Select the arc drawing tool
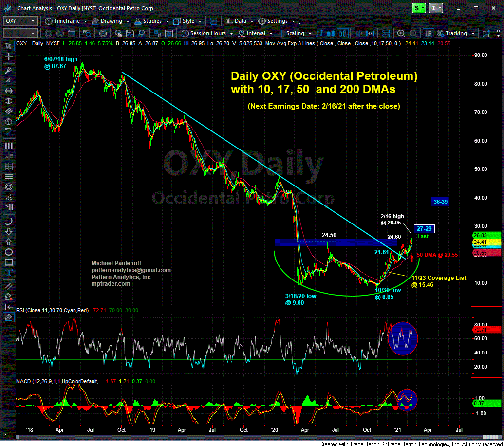The width and height of the screenshot is (504, 447). [8, 221]
